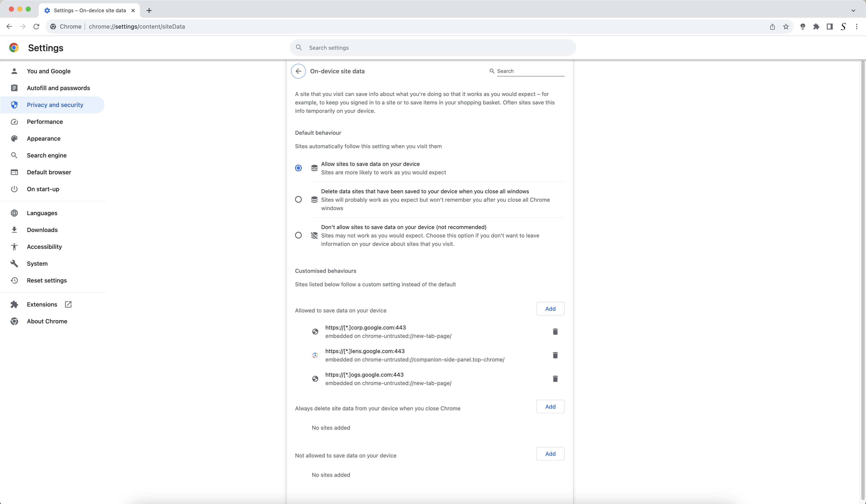Add site to Allowed to save data
The width and height of the screenshot is (866, 504).
click(x=550, y=308)
